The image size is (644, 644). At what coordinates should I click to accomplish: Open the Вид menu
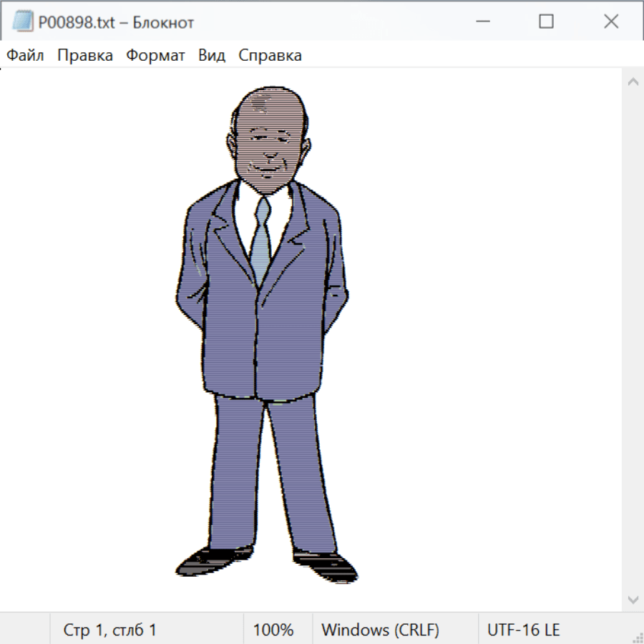point(212,56)
